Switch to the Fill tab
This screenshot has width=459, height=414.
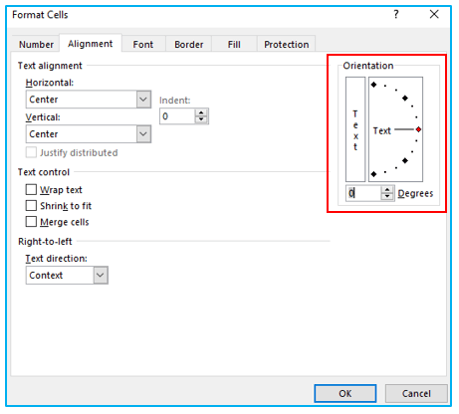coord(234,44)
